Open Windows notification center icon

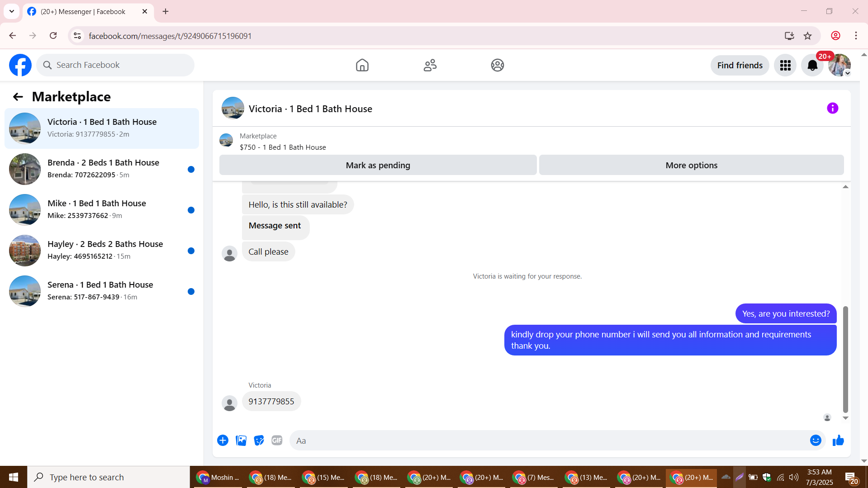pyautogui.click(x=851, y=477)
